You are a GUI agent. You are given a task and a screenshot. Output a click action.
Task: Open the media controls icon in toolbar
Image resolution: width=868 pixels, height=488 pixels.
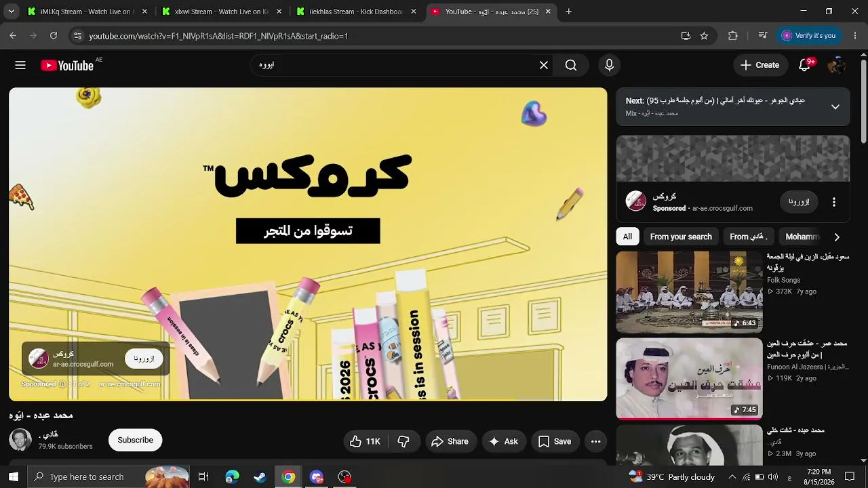[x=763, y=36]
